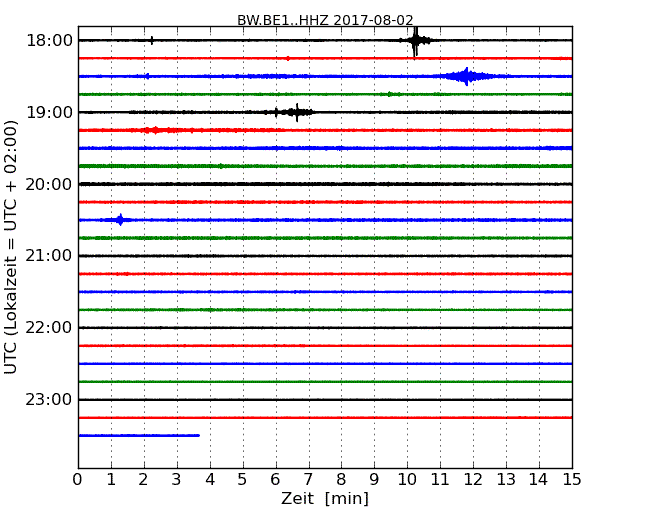Click the green blip near minute 9.5 above 19:00
Screen dimensions: 650x520
pos(389,94)
